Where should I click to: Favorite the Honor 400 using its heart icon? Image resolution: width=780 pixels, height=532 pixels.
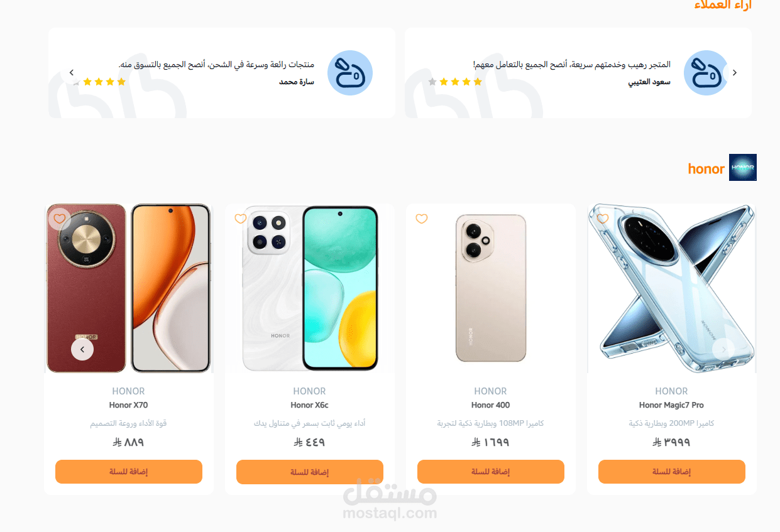tap(422, 219)
